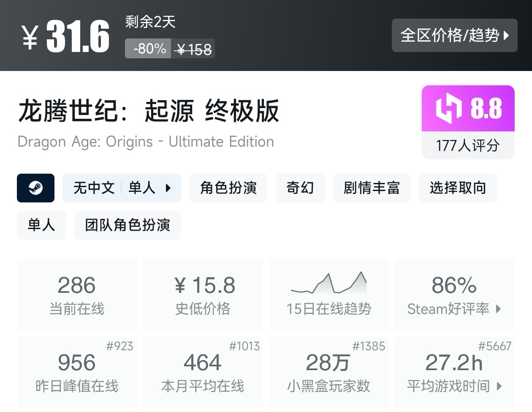532x412 pixels.
Task: Open the 全区价格/趋势 price trends button
Action: (x=454, y=35)
